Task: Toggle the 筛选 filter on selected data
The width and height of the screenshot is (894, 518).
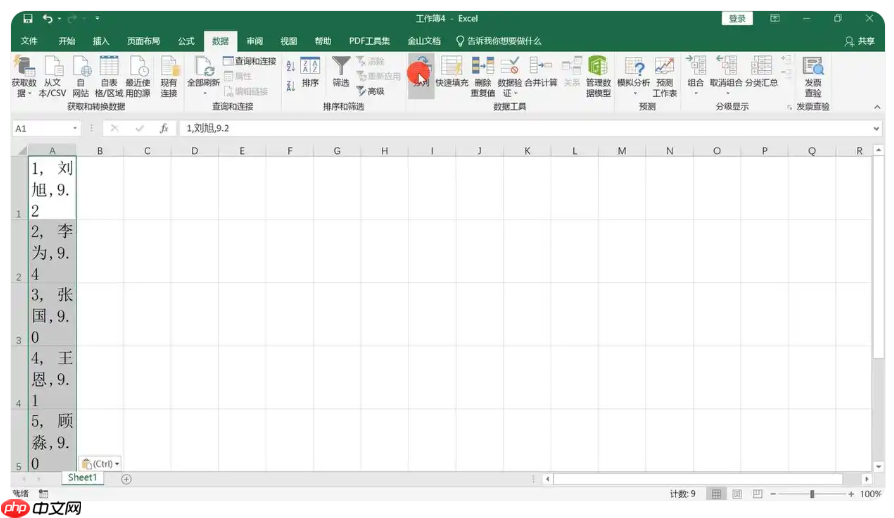Action: point(341,72)
